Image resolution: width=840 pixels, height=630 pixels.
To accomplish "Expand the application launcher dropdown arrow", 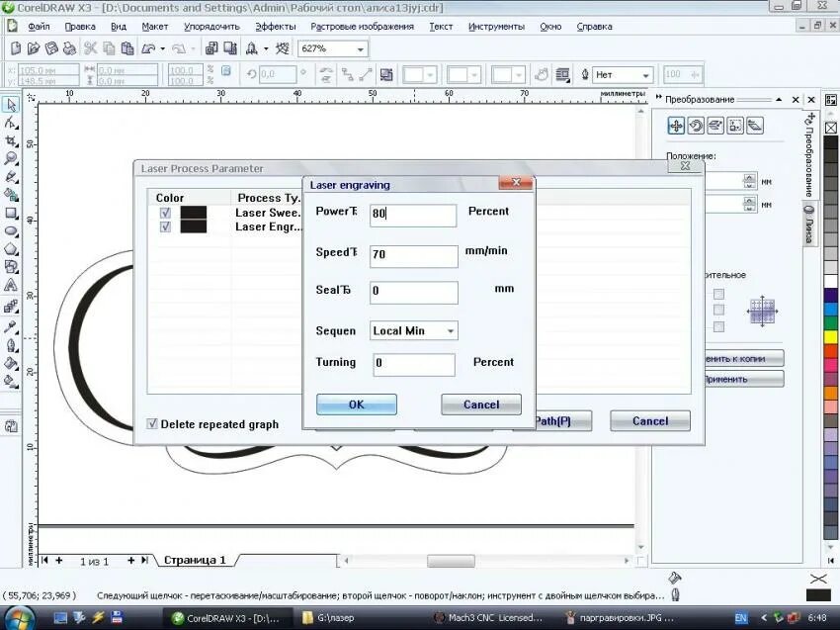I will tap(266, 48).
